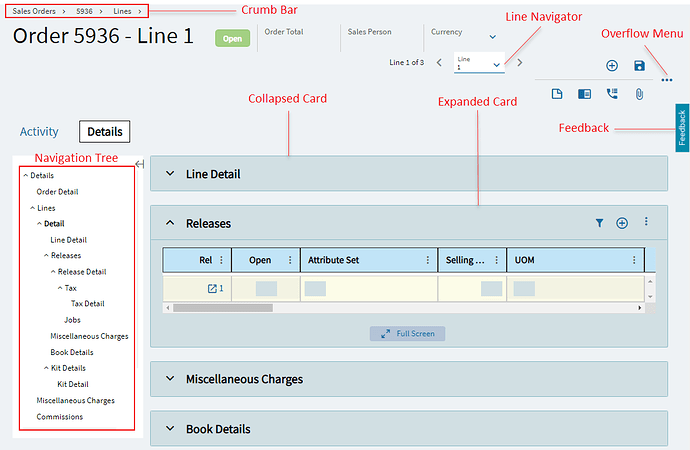This screenshot has height=450, width=690.
Task: Select Release Detail tree item
Action: click(x=82, y=272)
